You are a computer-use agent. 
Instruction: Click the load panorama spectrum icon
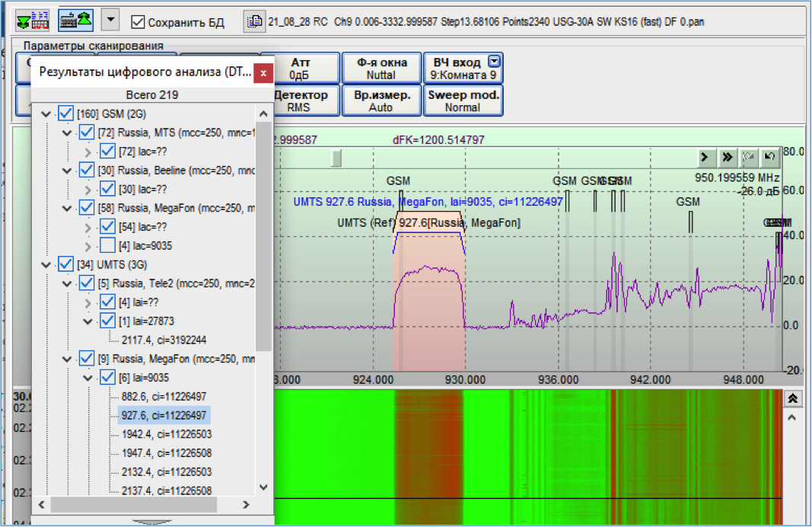pos(33,21)
